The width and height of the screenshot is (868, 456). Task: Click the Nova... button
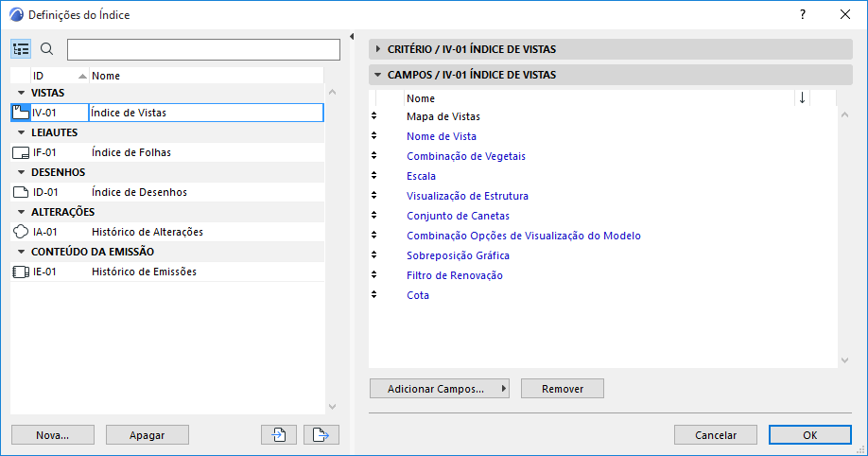[x=53, y=435]
